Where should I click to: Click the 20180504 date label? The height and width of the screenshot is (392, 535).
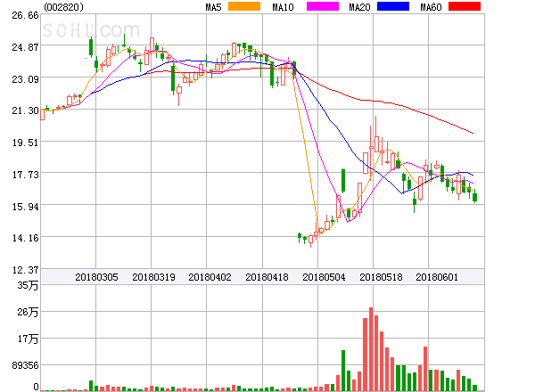click(x=324, y=277)
